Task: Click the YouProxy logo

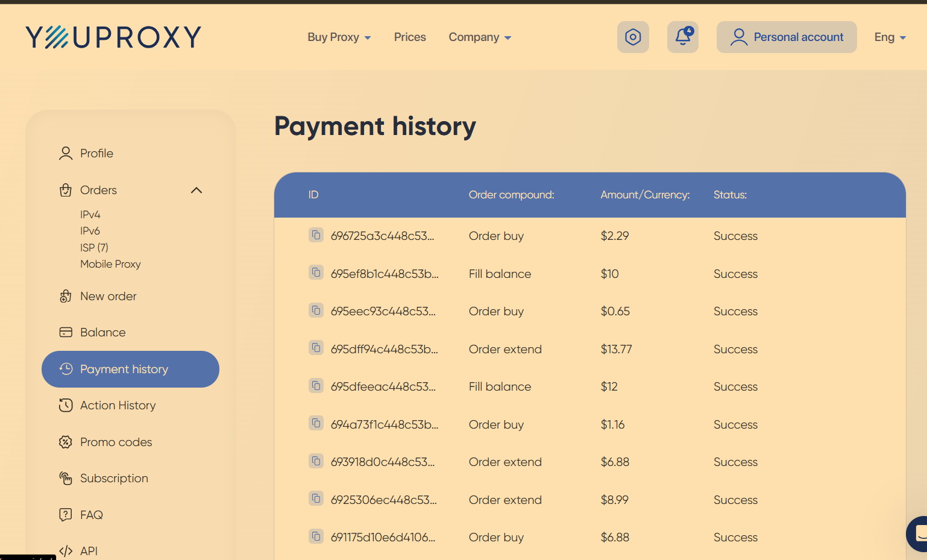Action: (113, 37)
